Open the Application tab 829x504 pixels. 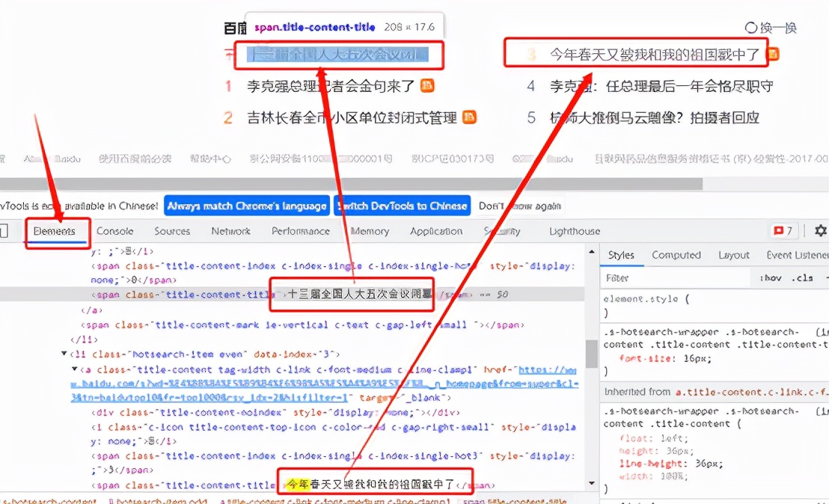pyautogui.click(x=436, y=231)
